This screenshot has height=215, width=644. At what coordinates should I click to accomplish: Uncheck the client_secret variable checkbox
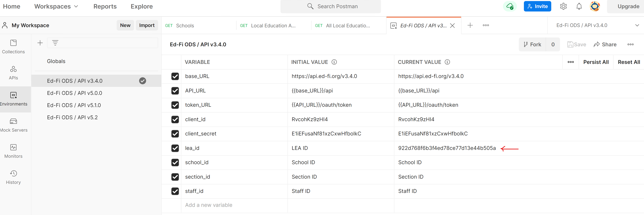[x=175, y=134]
